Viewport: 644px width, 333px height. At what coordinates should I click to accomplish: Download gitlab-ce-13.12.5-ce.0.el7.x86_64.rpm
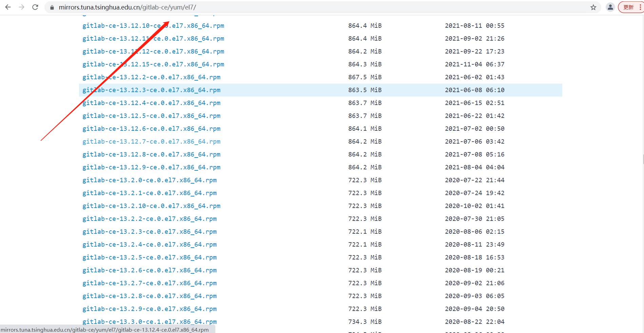pyautogui.click(x=152, y=116)
